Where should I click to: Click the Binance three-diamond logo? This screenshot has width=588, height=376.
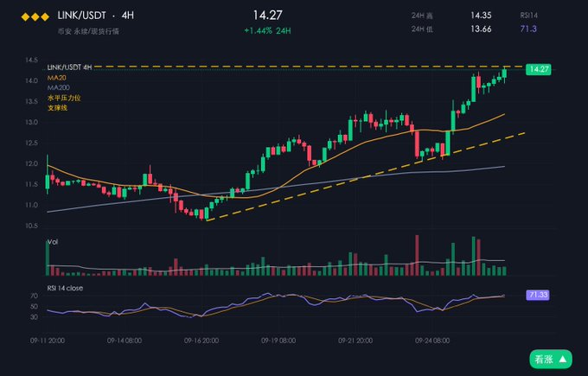click(35, 17)
